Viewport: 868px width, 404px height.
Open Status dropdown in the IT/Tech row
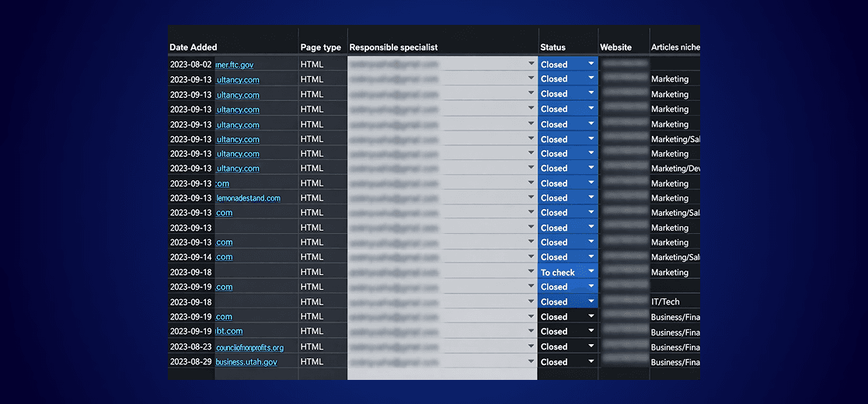591,301
